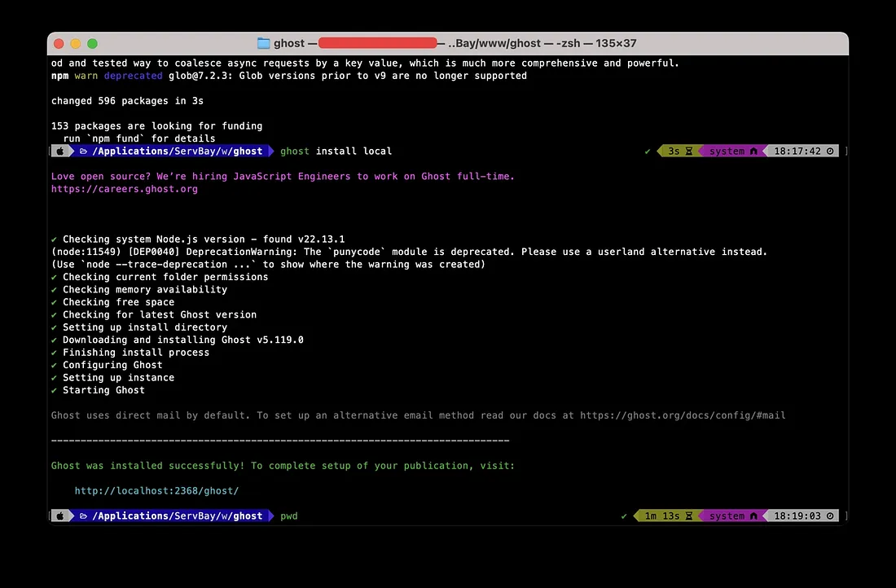Click 'Ghost was installed successfully!' message
Image resolution: width=896 pixels, height=588 pixels.
tap(148, 466)
